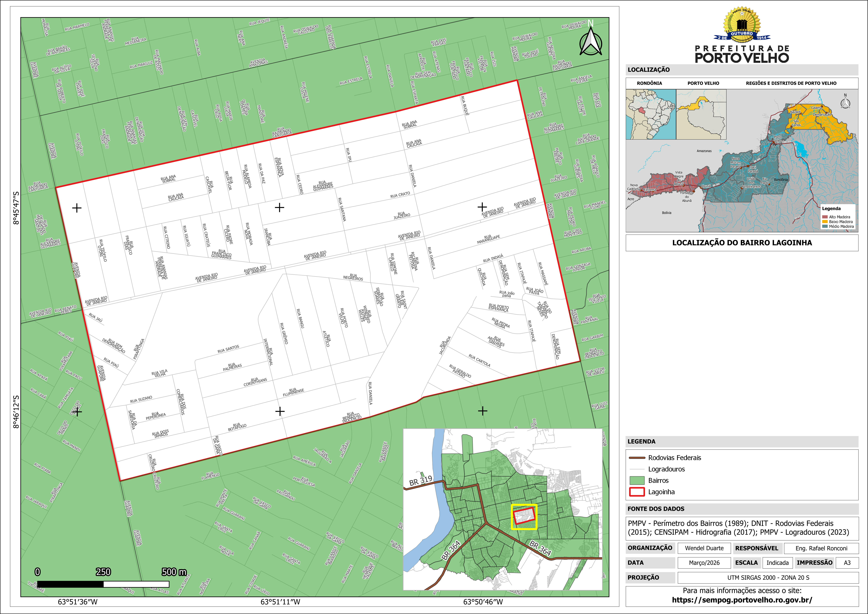Select the LEGENDA section header
This screenshot has width=868, height=614.
(642, 442)
